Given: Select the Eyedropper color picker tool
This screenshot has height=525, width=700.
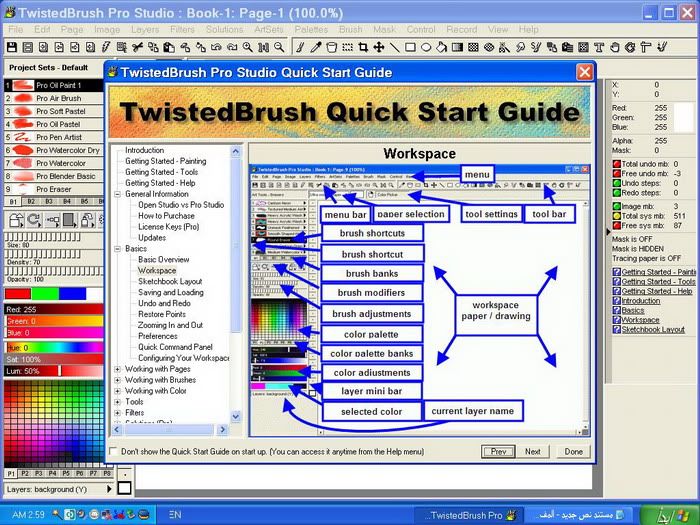Looking at the screenshot, I should point(316,47).
